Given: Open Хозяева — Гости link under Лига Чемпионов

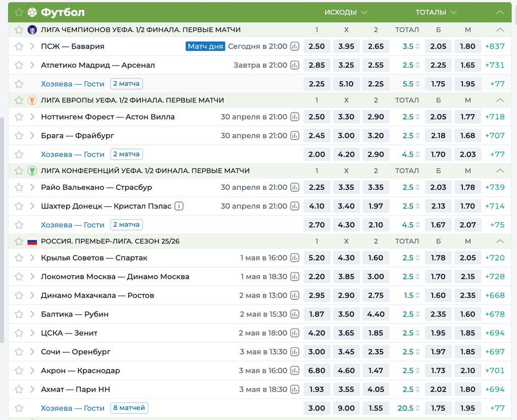Looking at the screenshot, I should tap(73, 84).
